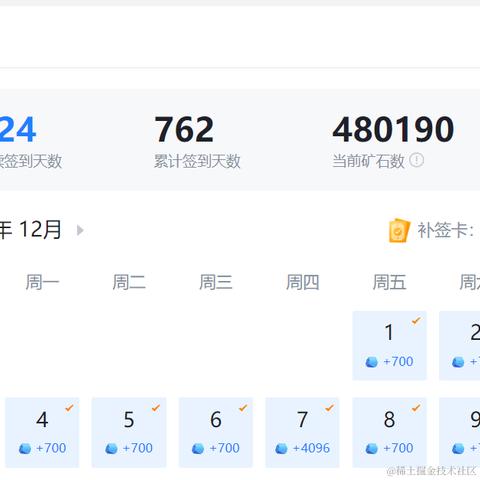Click the checkmark on day 4
This screenshot has width=480, height=480.
69,408
